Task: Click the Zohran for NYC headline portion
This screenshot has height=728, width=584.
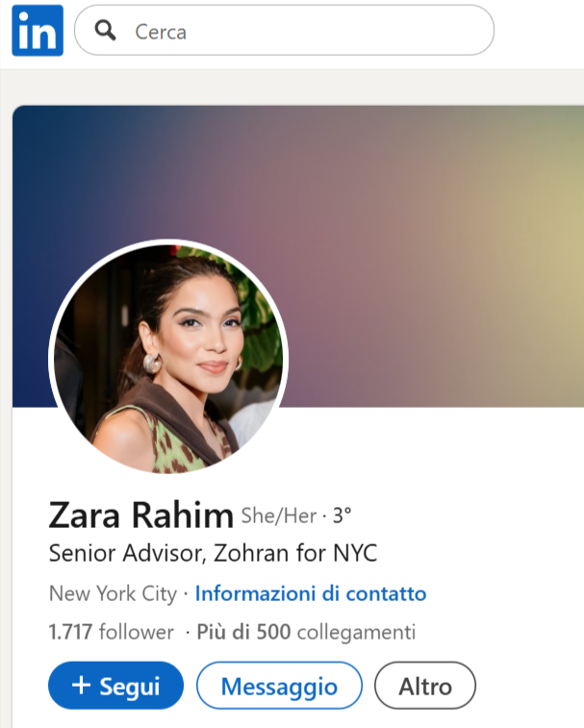Action: click(295, 553)
